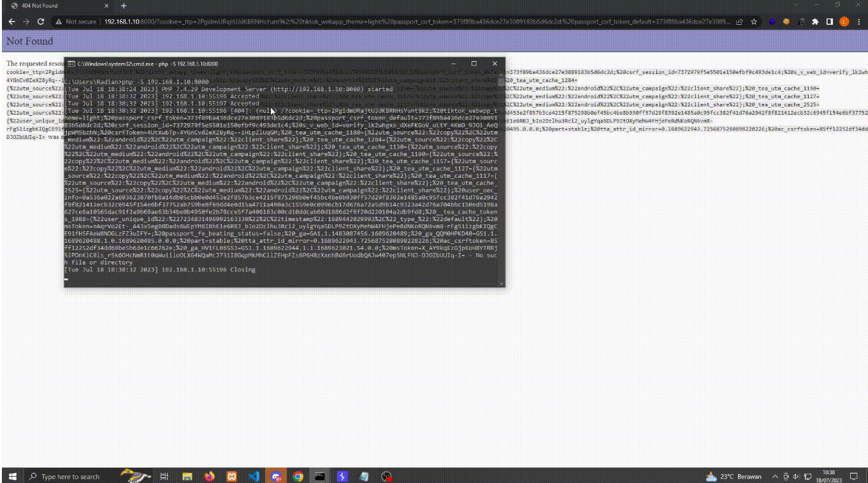Click the Type here to search box

pos(71,476)
